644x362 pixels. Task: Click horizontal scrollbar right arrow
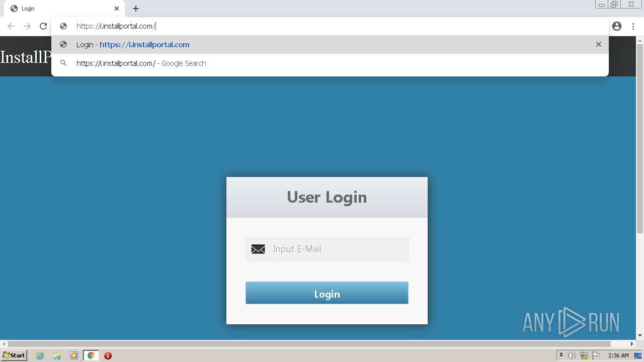632,344
